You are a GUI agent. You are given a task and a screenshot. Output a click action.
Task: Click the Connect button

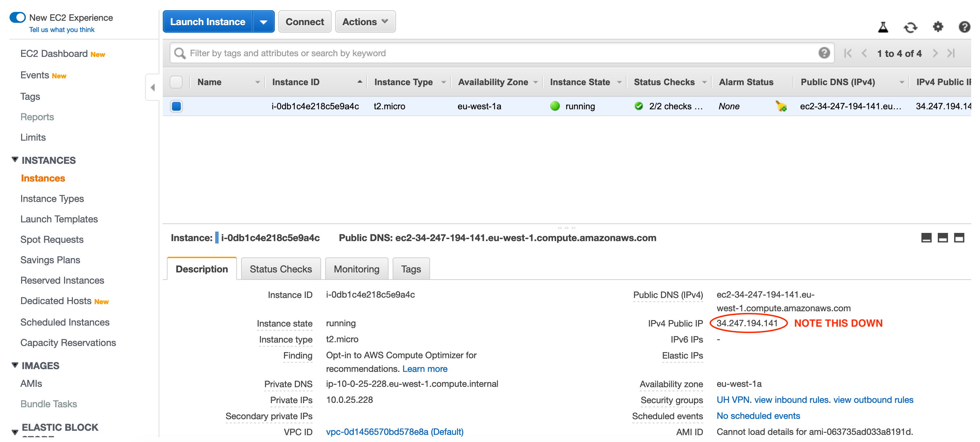304,21
